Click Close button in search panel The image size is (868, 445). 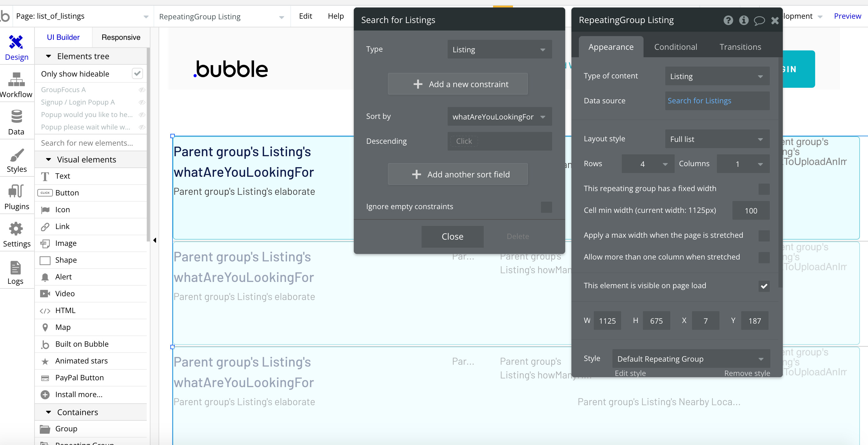point(452,237)
